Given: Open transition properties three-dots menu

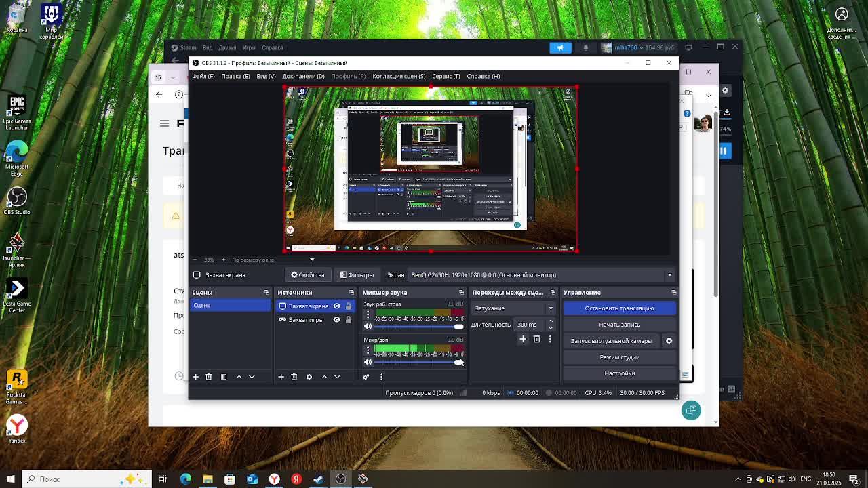Looking at the screenshot, I should [550, 339].
